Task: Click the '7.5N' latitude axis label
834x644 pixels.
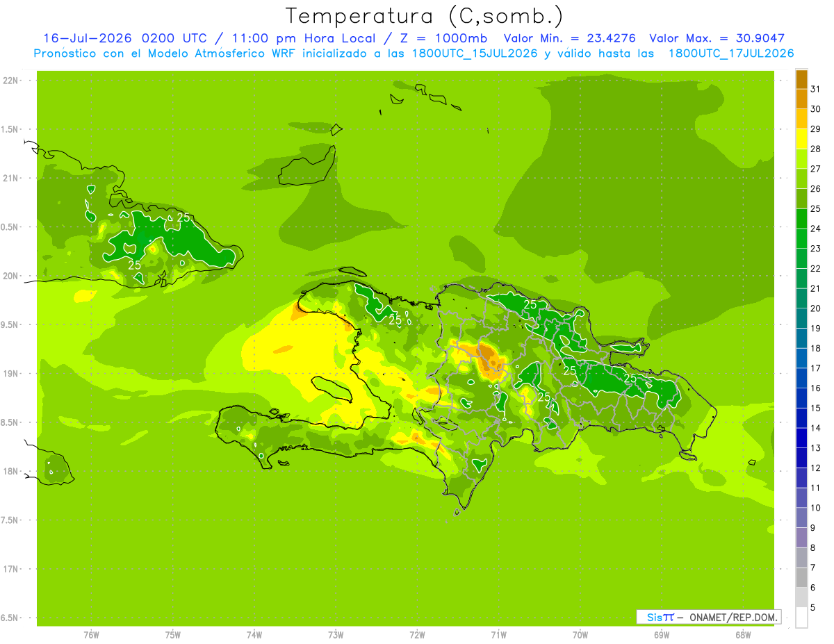Action: [10, 520]
